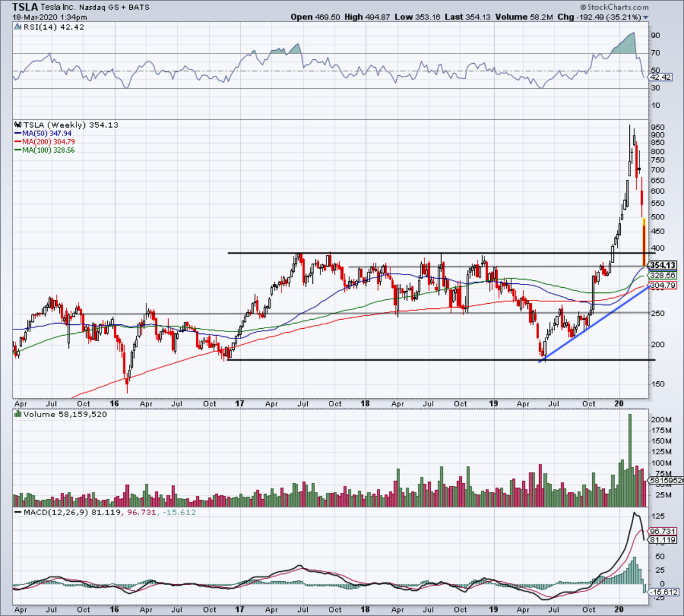This screenshot has width=684, height=616.
Task: Click the '18' year label on bottom axis
Action: (365, 609)
